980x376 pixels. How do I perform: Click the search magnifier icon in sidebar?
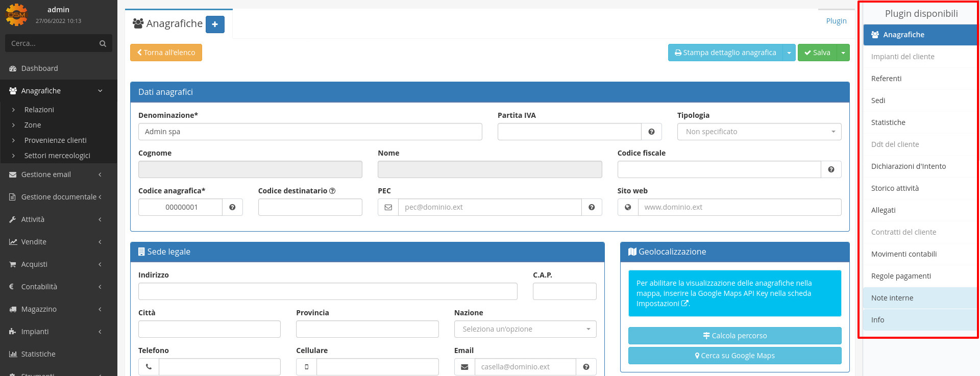pyautogui.click(x=103, y=43)
